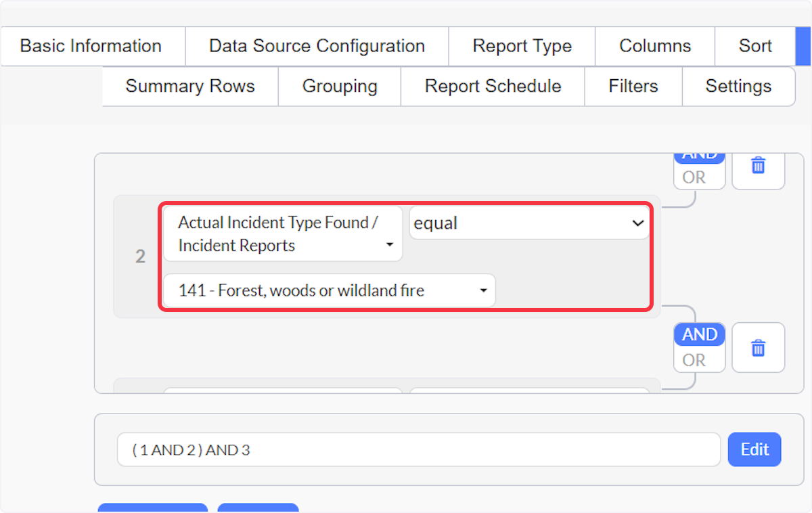The image size is (812, 513).
Task: Open the Grouping tab
Action: tap(340, 86)
